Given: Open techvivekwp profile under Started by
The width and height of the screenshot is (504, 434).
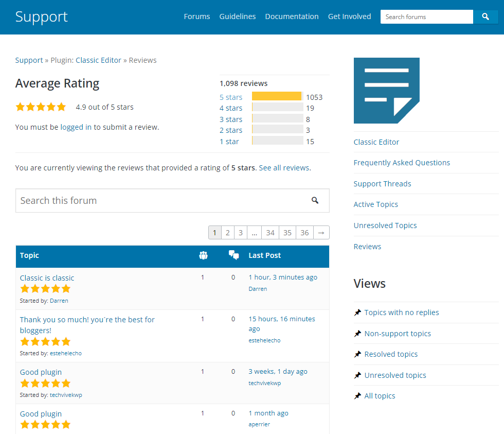Looking at the screenshot, I should (66, 395).
